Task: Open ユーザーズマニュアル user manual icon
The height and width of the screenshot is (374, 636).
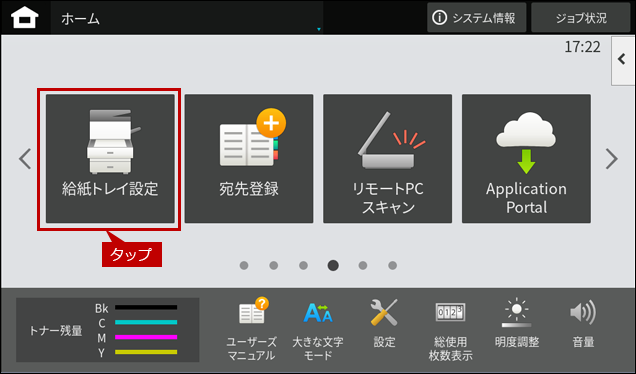Action: click(x=251, y=329)
